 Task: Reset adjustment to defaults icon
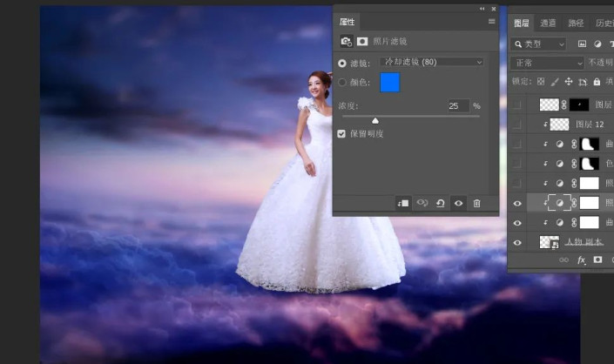(440, 203)
